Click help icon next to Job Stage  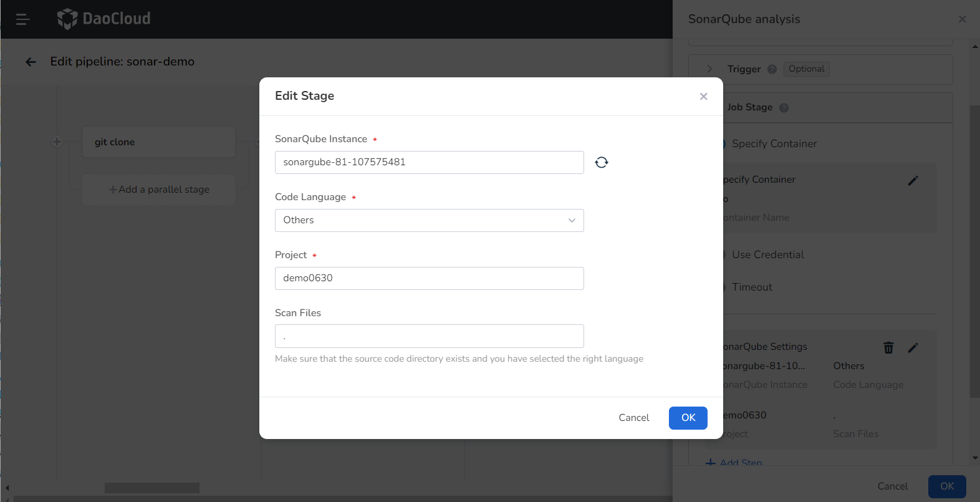pyautogui.click(x=784, y=108)
